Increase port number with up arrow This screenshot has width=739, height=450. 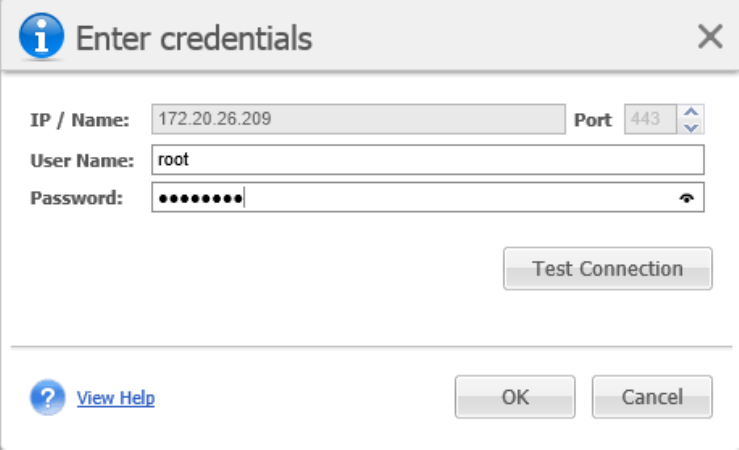691,114
